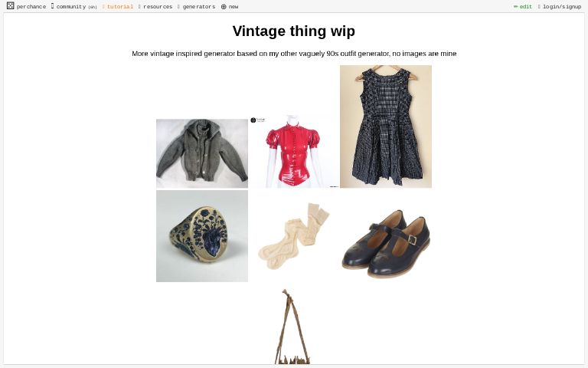
Task: Open the login/signup link
Action: pos(560,7)
